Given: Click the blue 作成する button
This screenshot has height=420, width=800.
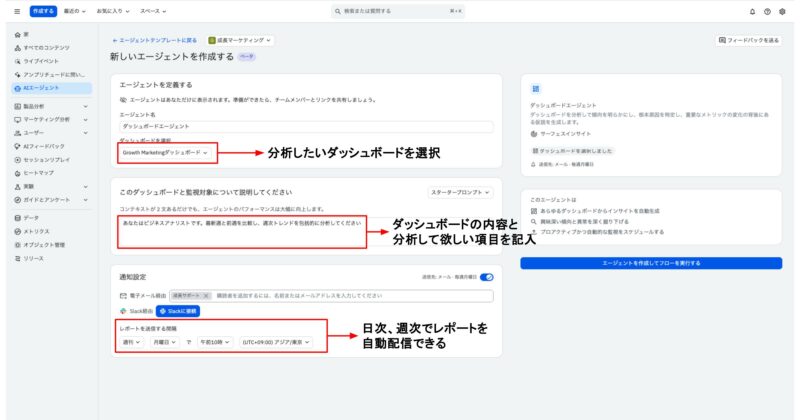Looking at the screenshot, I should tap(43, 11).
